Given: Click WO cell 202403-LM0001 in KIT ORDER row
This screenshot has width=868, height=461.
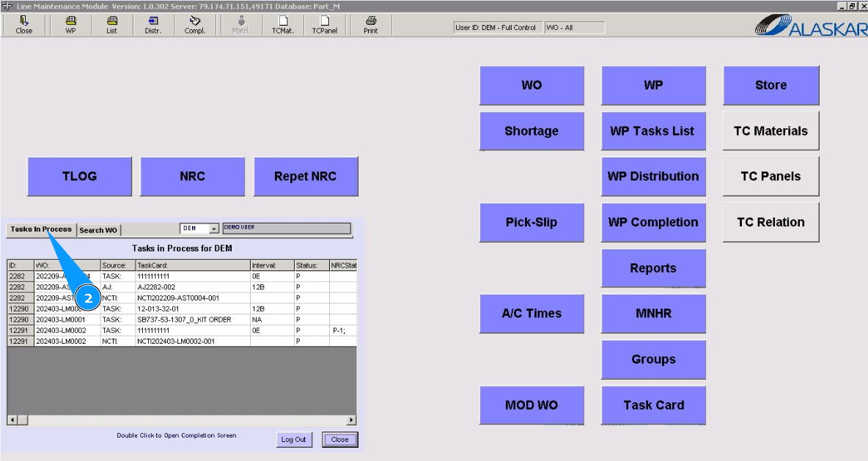Looking at the screenshot, I should [x=67, y=320].
